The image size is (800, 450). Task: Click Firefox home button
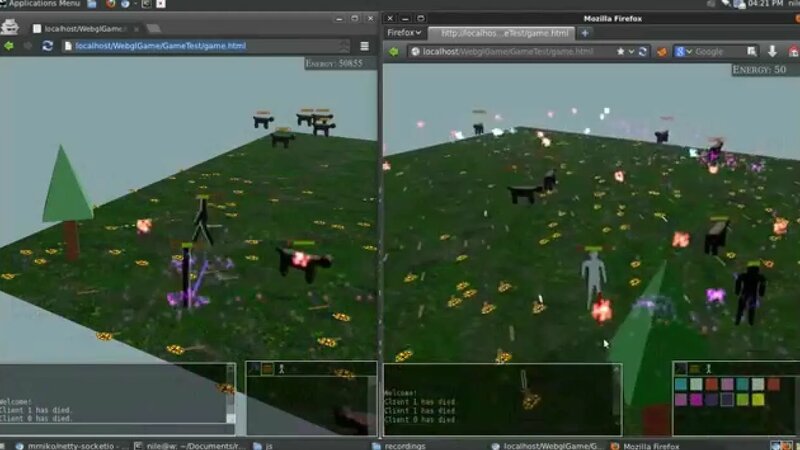pyautogui.click(x=793, y=52)
